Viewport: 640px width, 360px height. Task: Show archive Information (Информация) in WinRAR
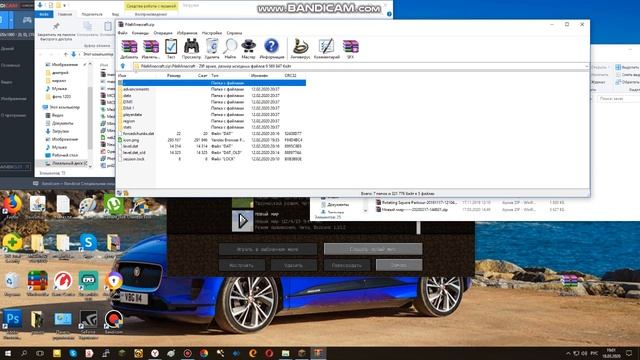pyautogui.click(x=271, y=49)
